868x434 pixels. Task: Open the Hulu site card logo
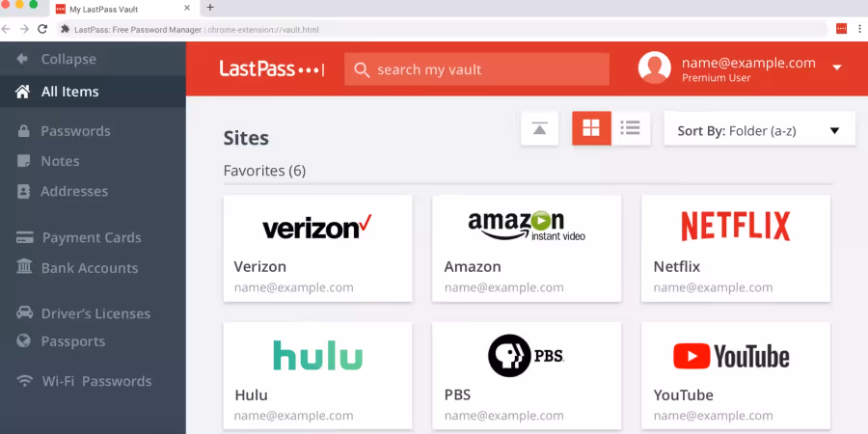[317, 355]
